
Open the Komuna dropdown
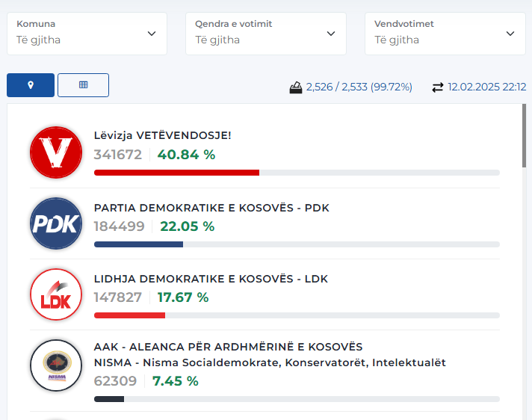87,34
